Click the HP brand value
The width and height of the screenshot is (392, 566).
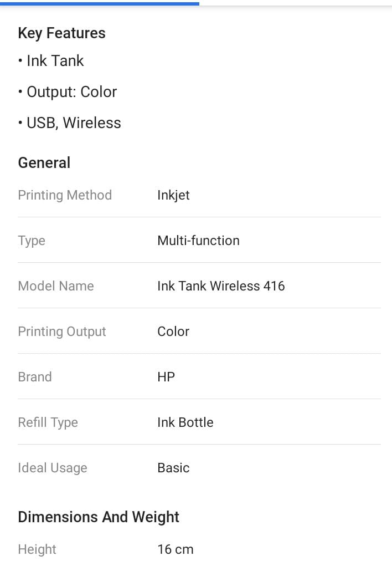(166, 377)
